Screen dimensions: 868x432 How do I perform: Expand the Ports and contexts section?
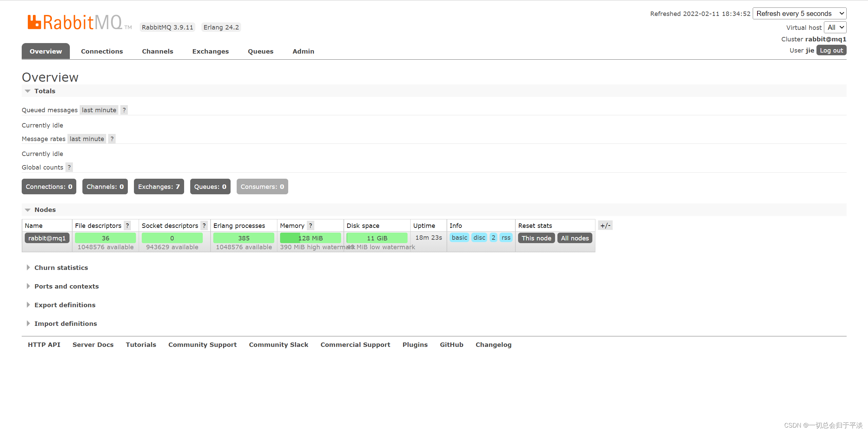[x=66, y=286]
